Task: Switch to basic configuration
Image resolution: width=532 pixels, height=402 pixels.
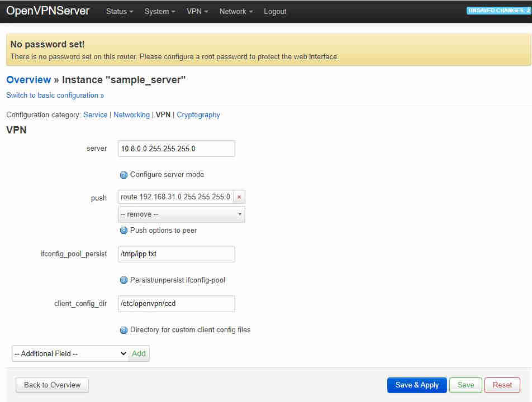Action: (x=55, y=95)
